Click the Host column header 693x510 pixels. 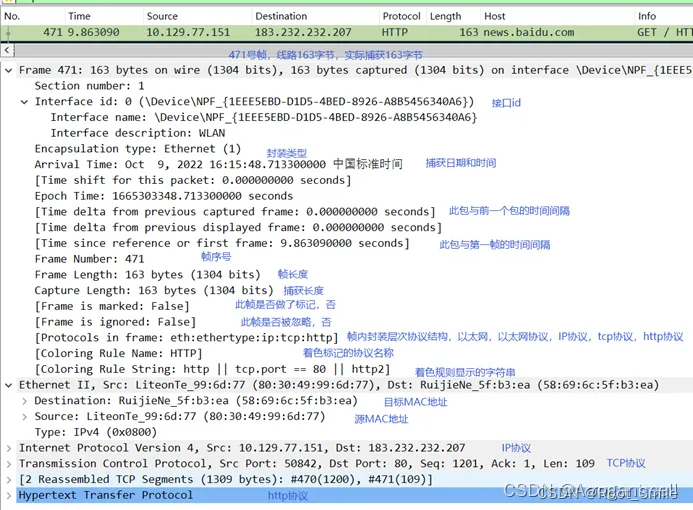point(494,16)
